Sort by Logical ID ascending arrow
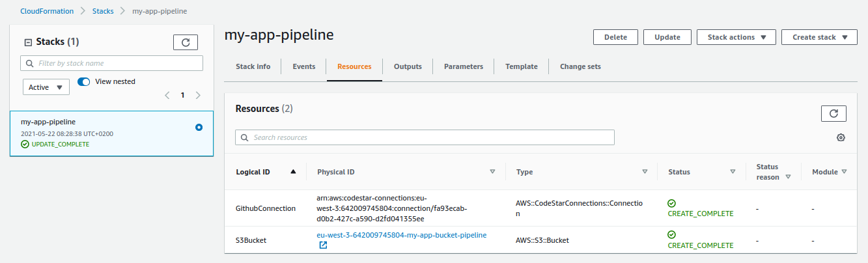The image size is (868, 263). tap(293, 172)
